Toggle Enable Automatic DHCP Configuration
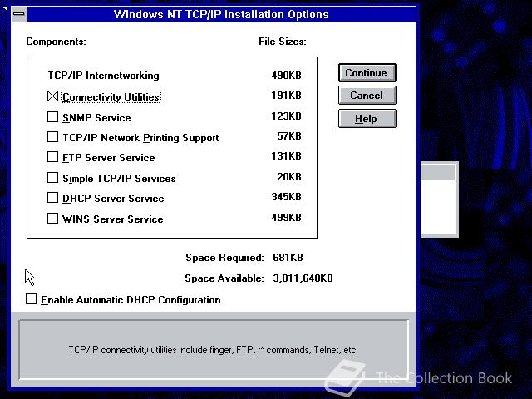The width and height of the screenshot is (532, 399). point(32,299)
